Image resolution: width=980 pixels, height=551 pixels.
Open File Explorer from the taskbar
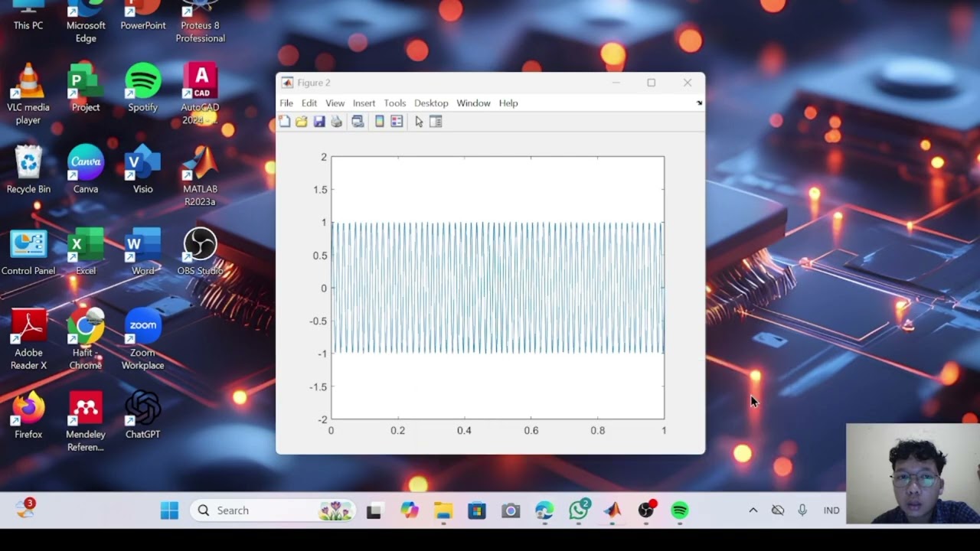pos(443,510)
